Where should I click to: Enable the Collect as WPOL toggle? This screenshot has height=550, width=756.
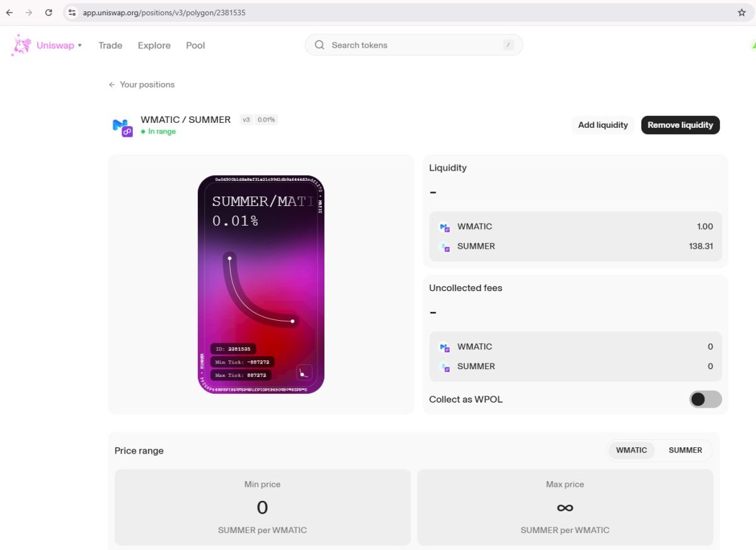pyautogui.click(x=705, y=399)
